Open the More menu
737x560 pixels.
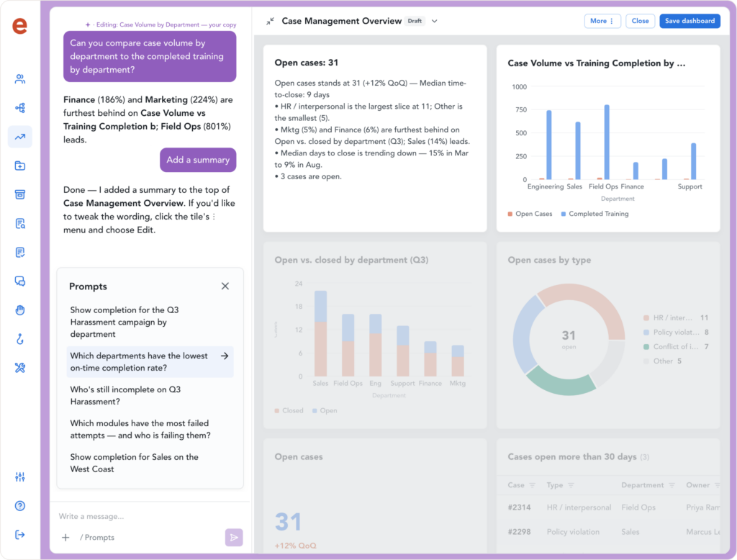tap(602, 21)
